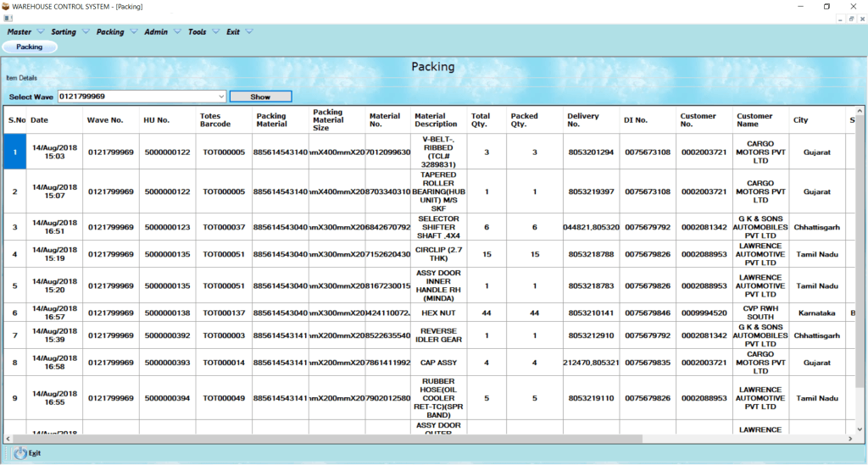Open the Tools menu

coord(197,32)
